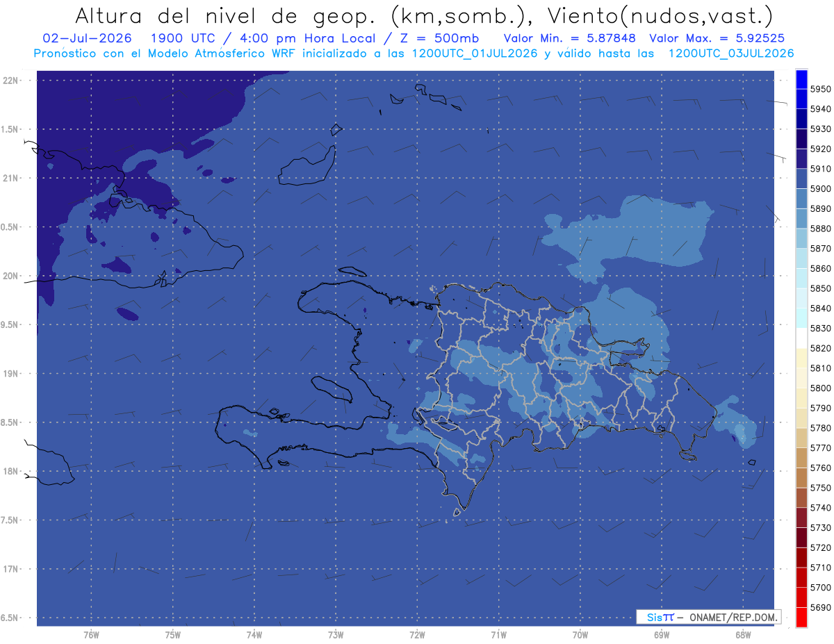Click the "68W" longitude label
834x644 pixels.
742,634
